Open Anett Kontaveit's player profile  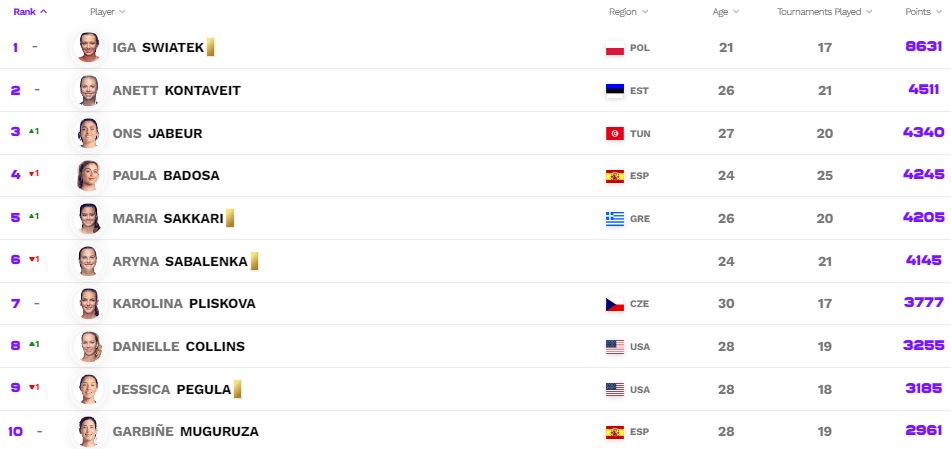pyautogui.click(x=176, y=90)
